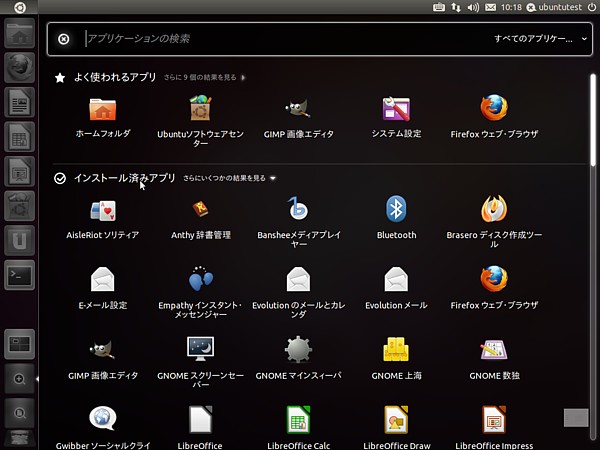Screen dimensions: 600x450
Task: Click the インストール済みアプリ section header
Action: click(124, 178)
